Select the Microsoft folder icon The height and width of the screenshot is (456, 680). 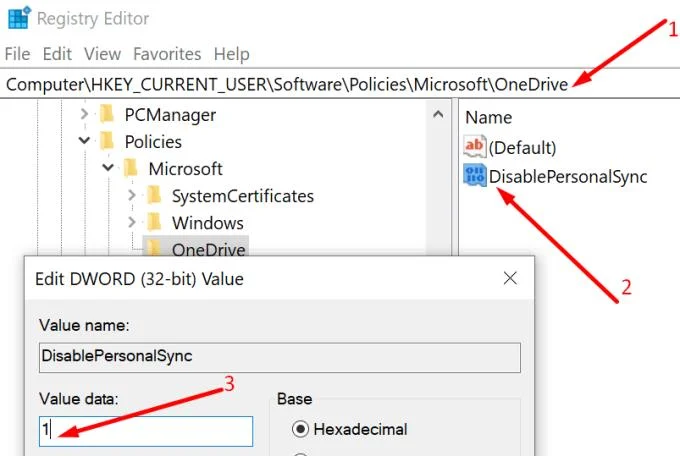131,168
